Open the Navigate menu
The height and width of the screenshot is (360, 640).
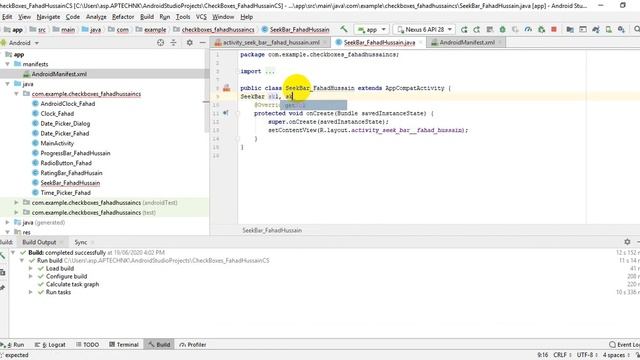(x=48, y=17)
